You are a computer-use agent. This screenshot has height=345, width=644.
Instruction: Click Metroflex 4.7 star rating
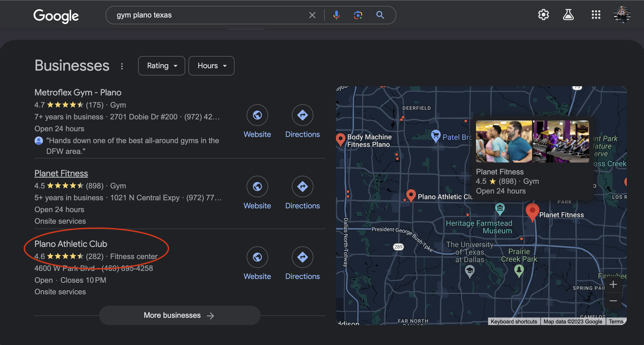[x=59, y=105]
